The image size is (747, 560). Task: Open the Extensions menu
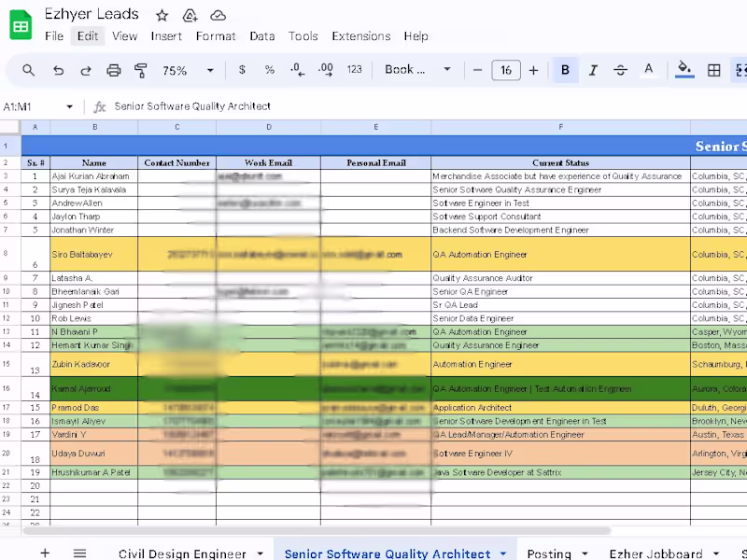361,36
